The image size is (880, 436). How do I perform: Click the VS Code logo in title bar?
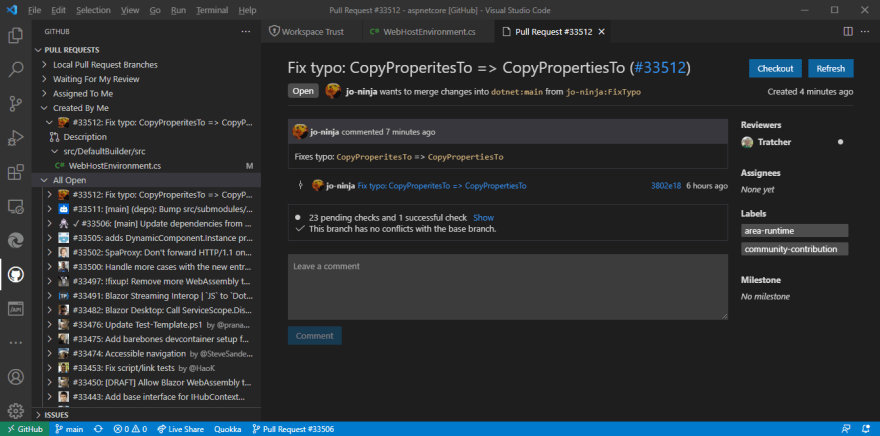point(12,10)
